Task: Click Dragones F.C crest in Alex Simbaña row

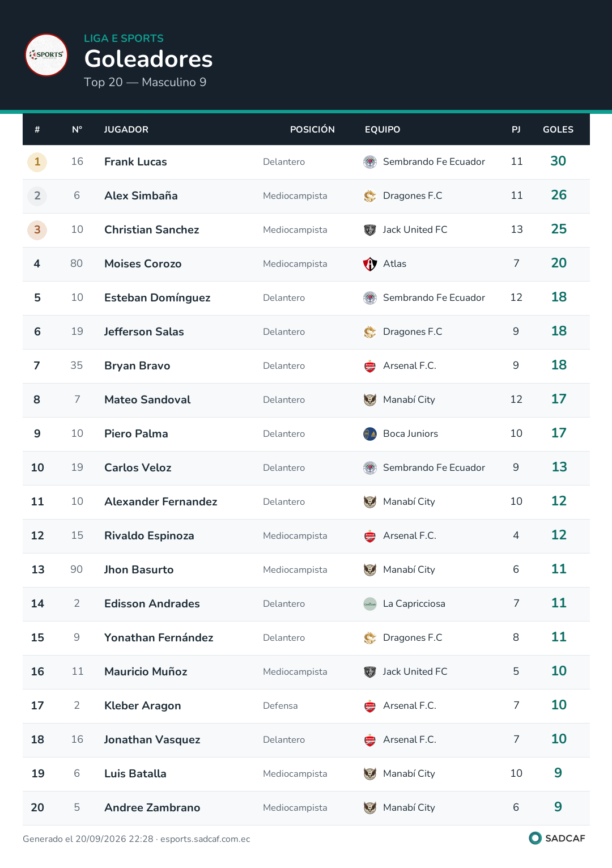Action: click(x=370, y=196)
